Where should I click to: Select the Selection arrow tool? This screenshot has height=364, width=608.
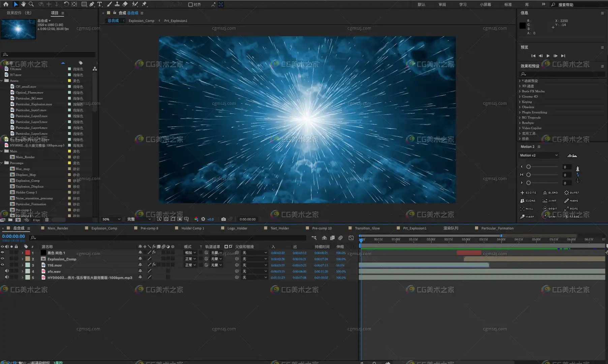point(16,4)
